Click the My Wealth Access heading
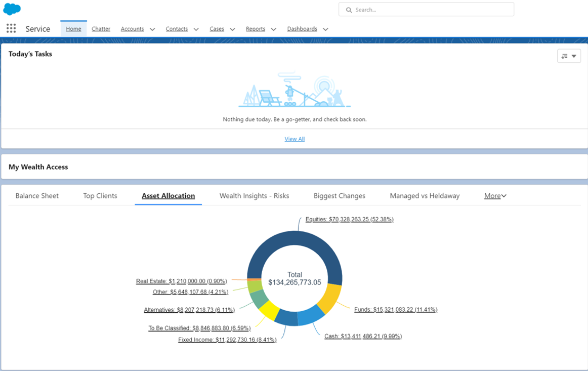Image resolution: width=588 pixels, height=371 pixels. (38, 168)
